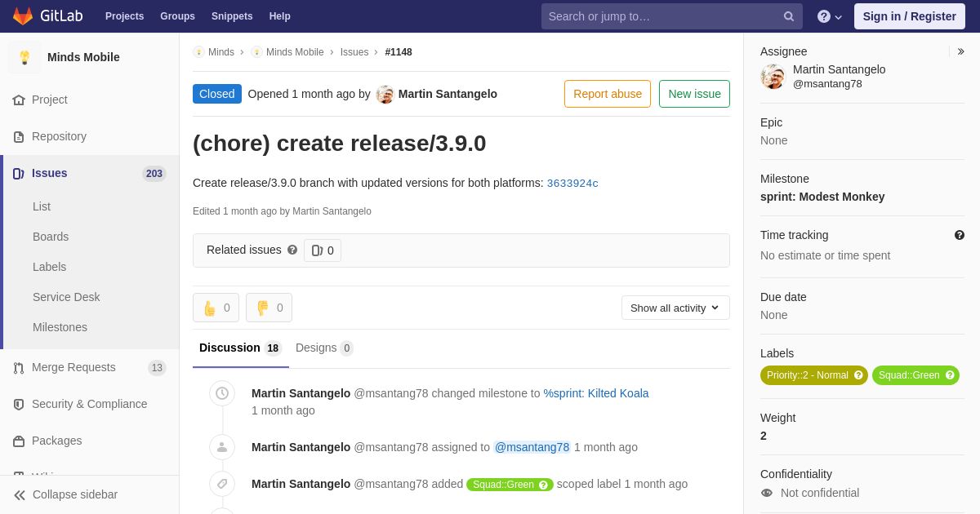Click the Minds Mobile project avatar
Image resolution: width=980 pixels, height=514 pixels.
24,57
